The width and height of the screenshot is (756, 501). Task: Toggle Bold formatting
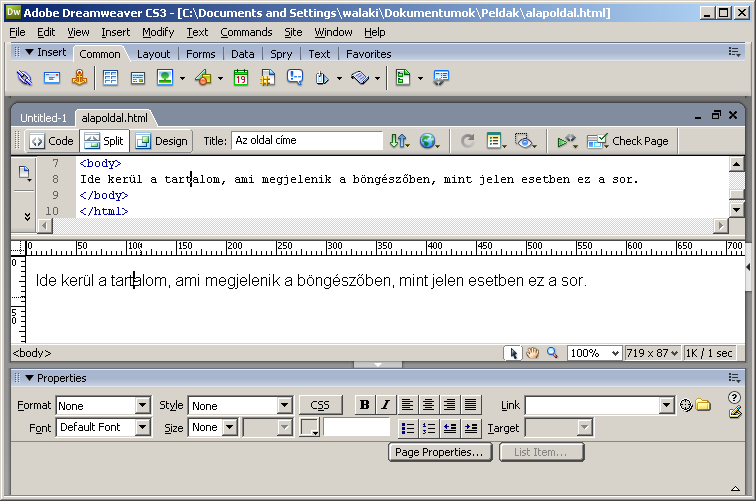coord(365,405)
